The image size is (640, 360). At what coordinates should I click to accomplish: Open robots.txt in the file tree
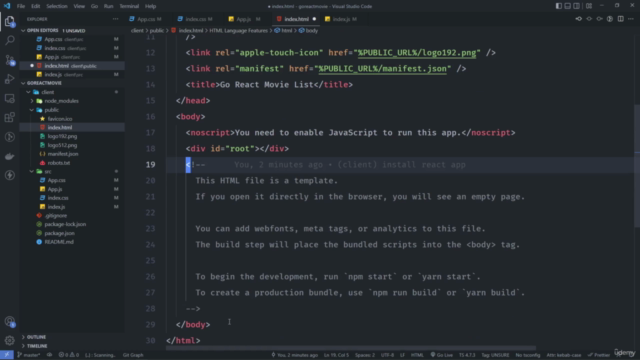pos(58,163)
